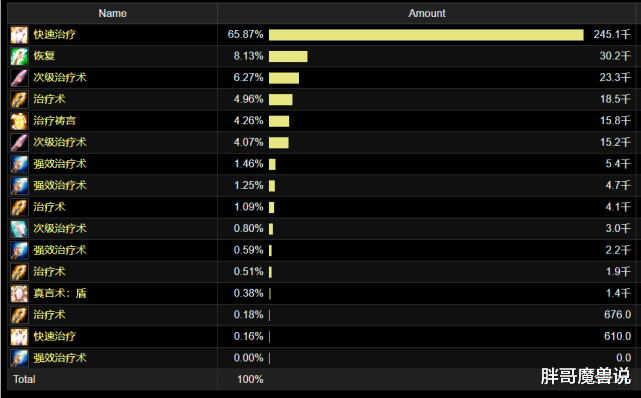
Task: Sort by the Amount column header
Action: [x=427, y=13]
